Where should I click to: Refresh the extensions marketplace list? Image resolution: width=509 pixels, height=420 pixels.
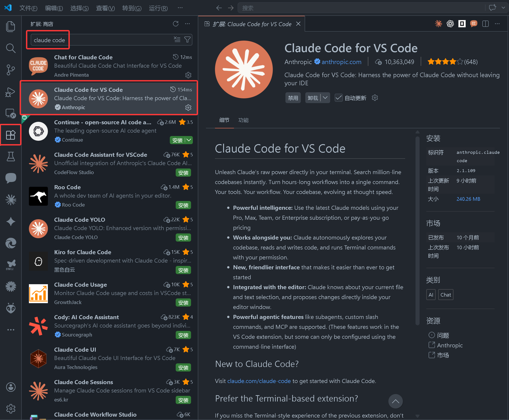pos(175,24)
